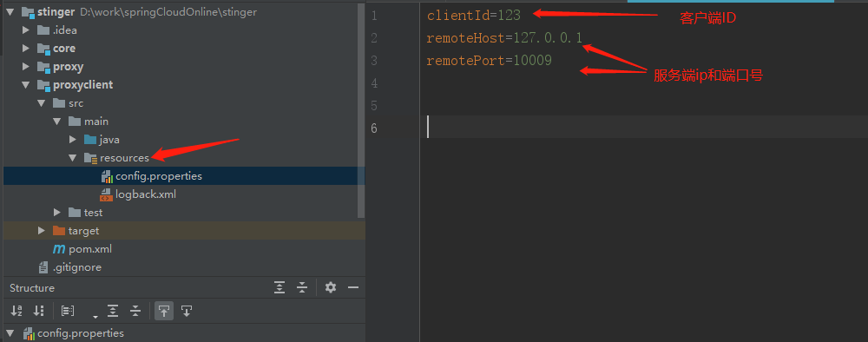Toggle the Autoscroll from Source button

point(187,311)
